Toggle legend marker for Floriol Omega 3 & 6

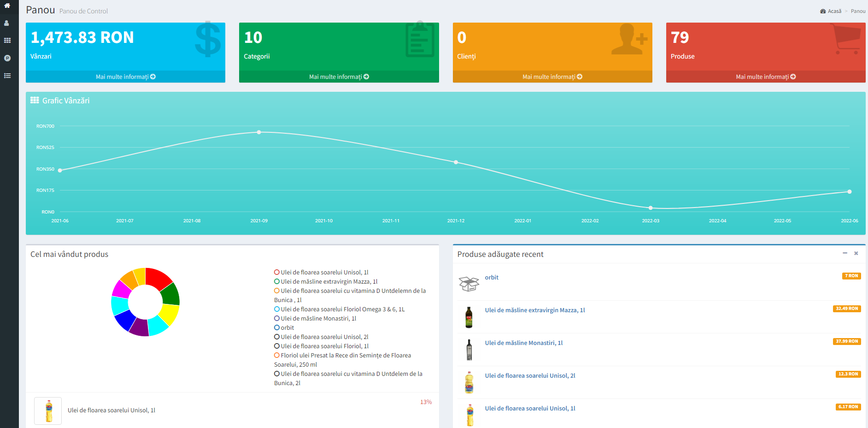277,309
